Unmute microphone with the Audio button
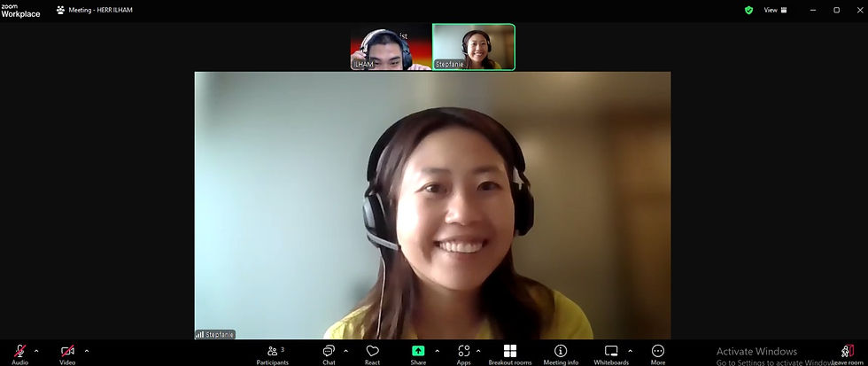Viewport: 868px width, 366px height. [19, 354]
